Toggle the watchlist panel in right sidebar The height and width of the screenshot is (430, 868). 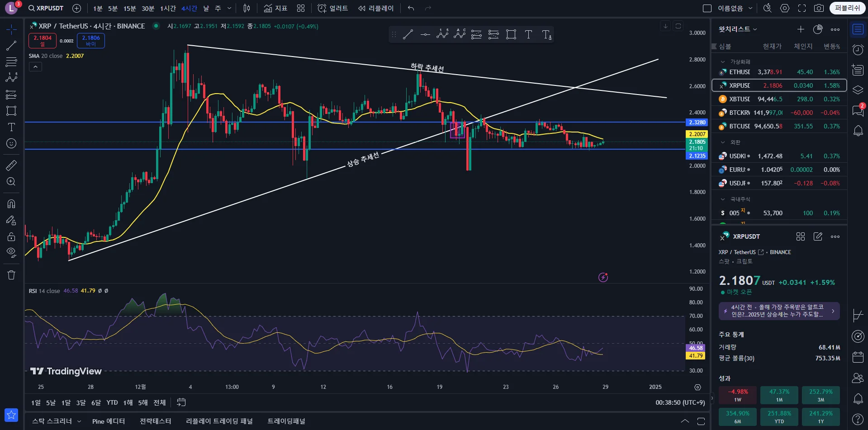coord(858,29)
